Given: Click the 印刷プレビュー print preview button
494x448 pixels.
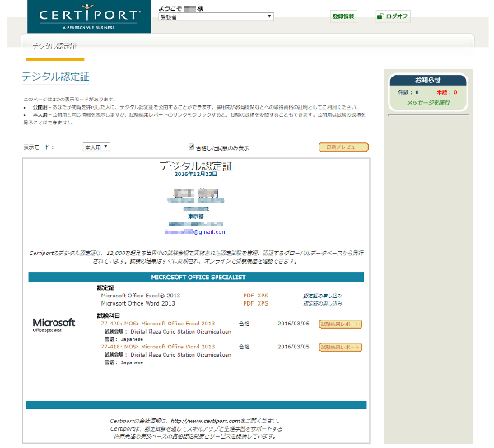Looking at the screenshot, I should [x=343, y=147].
